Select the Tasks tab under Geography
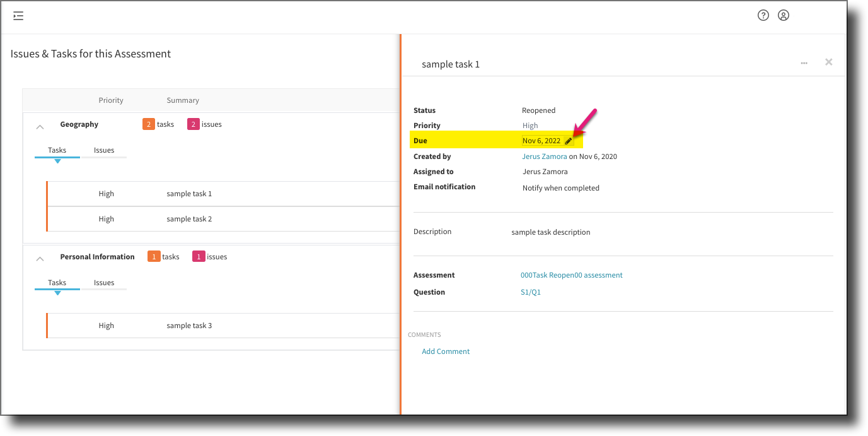 click(x=57, y=150)
